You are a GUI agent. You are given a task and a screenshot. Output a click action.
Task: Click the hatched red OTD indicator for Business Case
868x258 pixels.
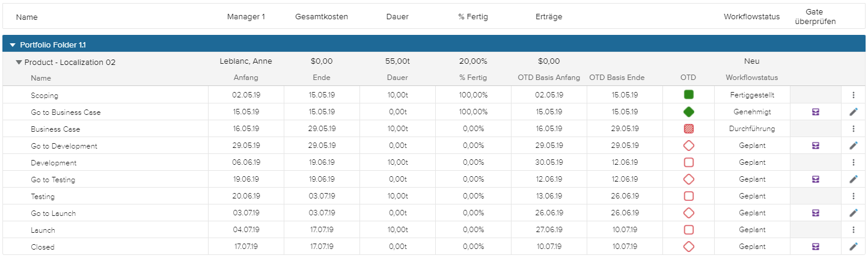[689, 129]
